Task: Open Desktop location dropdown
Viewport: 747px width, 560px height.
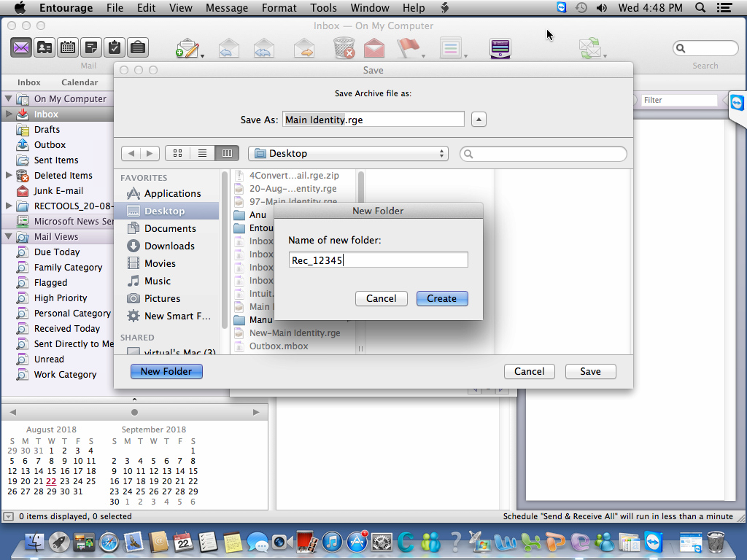Action: point(348,153)
